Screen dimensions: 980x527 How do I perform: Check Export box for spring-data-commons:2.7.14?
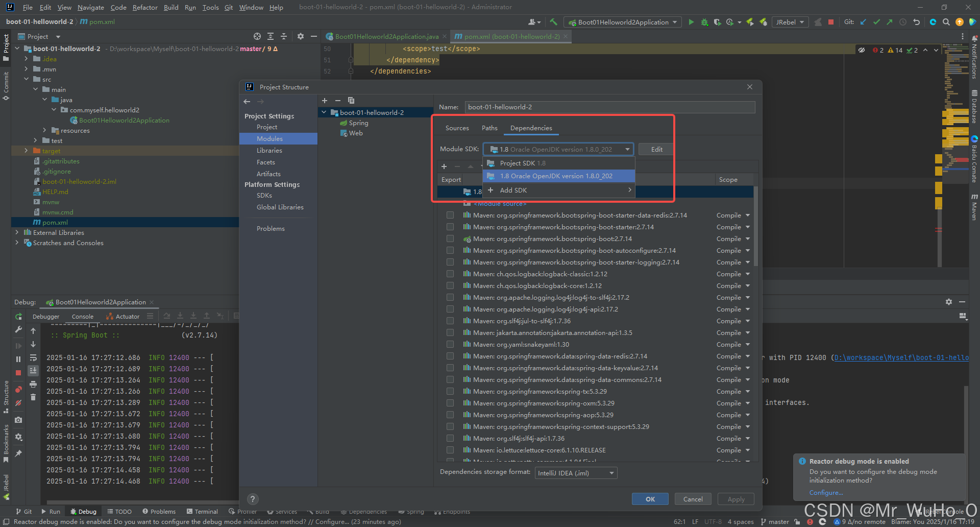(450, 379)
